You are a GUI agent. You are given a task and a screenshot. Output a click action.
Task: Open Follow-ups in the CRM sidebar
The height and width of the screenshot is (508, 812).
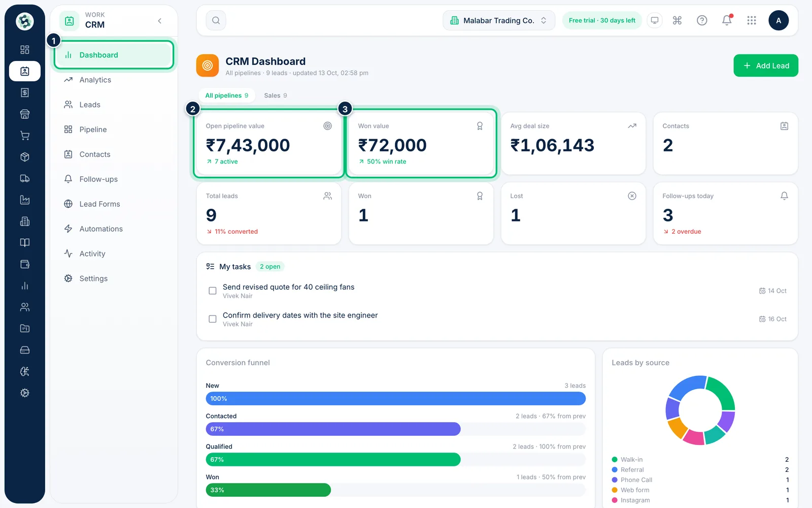tap(114, 179)
